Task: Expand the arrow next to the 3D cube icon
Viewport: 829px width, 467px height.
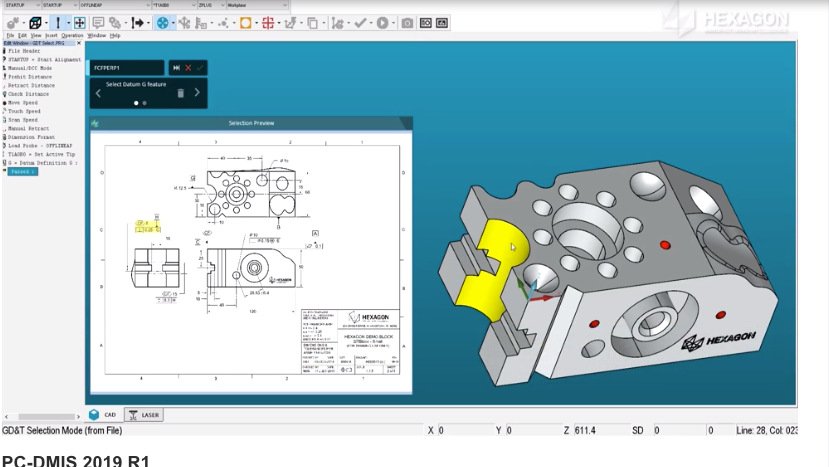Action: pyautogui.click(x=47, y=23)
